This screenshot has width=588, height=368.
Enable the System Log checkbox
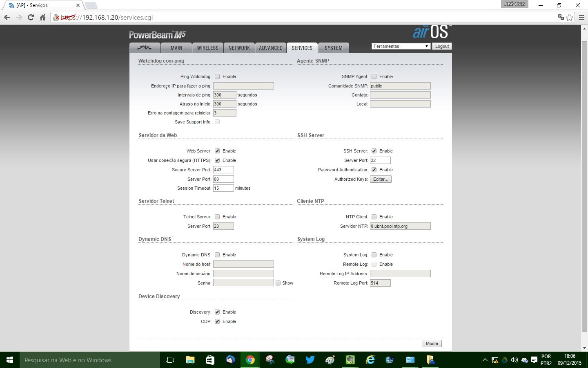(374, 255)
